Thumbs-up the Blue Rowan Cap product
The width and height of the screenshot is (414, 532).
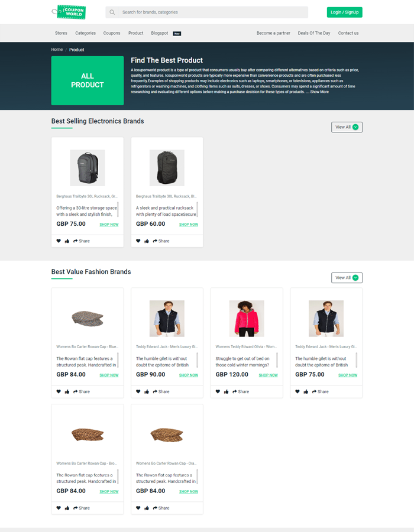tap(67, 391)
